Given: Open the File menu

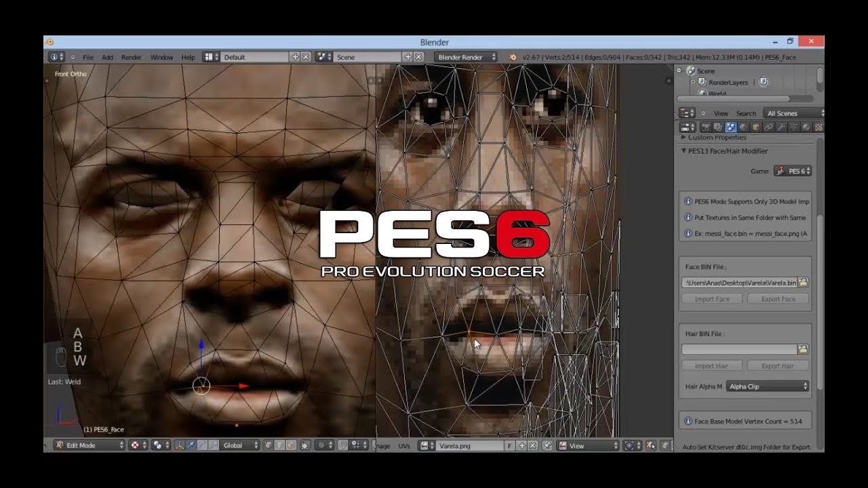Looking at the screenshot, I should pyautogui.click(x=88, y=58).
